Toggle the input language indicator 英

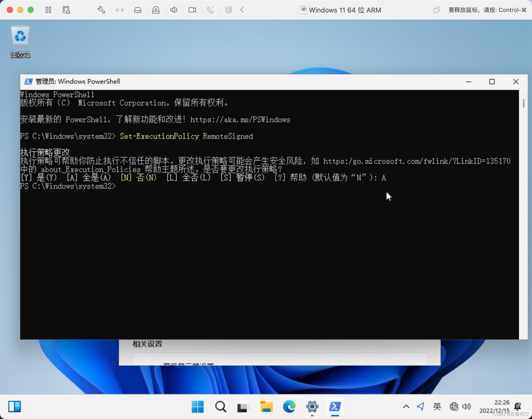coord(437,407)
